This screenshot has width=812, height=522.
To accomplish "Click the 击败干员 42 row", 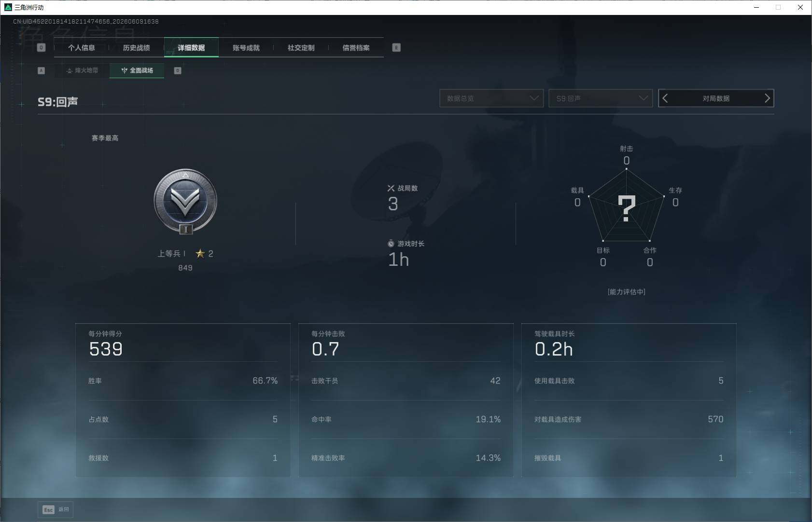I will [x=406, y=381].
